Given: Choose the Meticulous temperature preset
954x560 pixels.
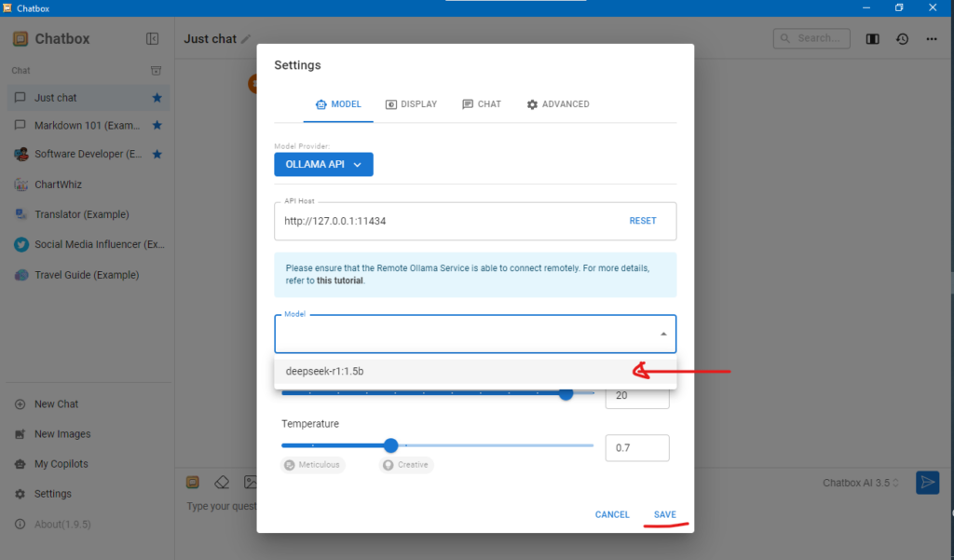Looking at the screenshot, I should (313, 465).
